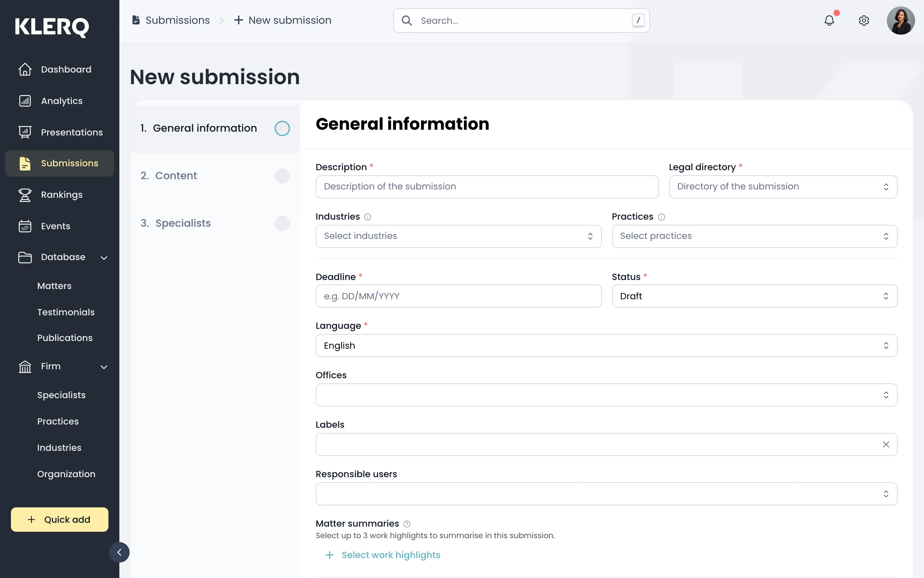Viewport: 924px width, 578px height.
Task: Open the Language dropdown showing English
Action: pos(606,346)
